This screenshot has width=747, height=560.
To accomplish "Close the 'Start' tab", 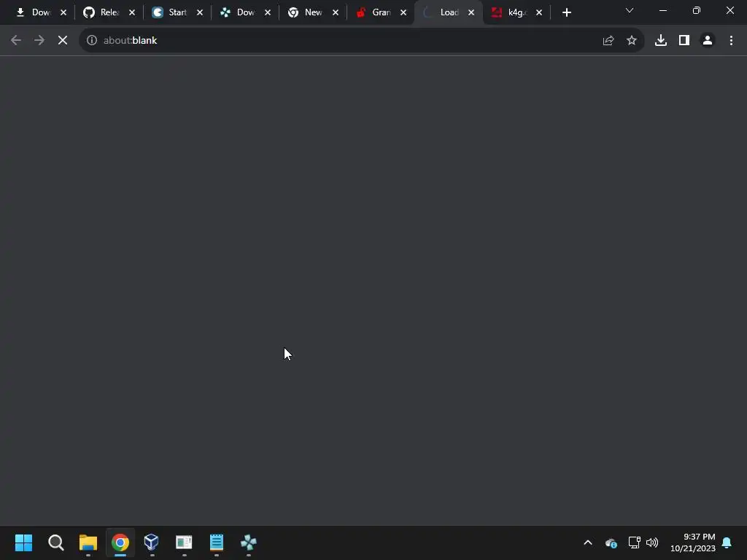I will coord(200,13).
